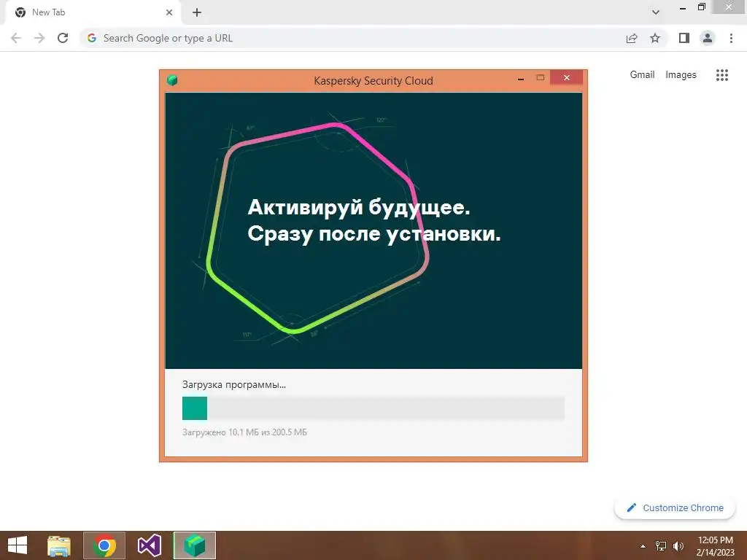Close the Kaspersky Security Cloud installer

tap(566, 77)
